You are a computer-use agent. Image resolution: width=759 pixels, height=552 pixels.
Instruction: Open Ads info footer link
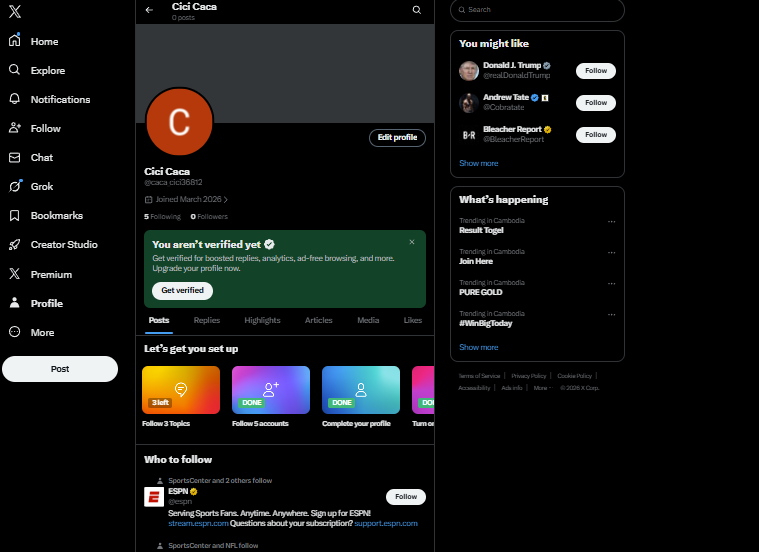(512, 388)
